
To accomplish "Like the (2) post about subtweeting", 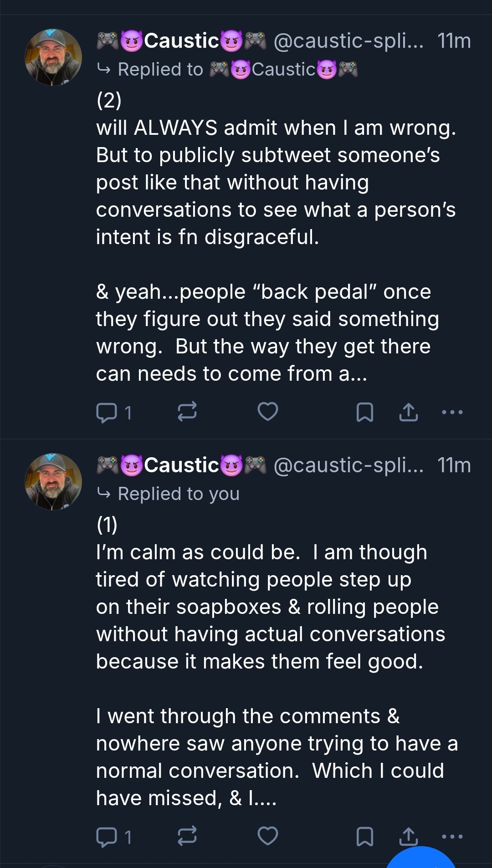I will pos(268,412).
